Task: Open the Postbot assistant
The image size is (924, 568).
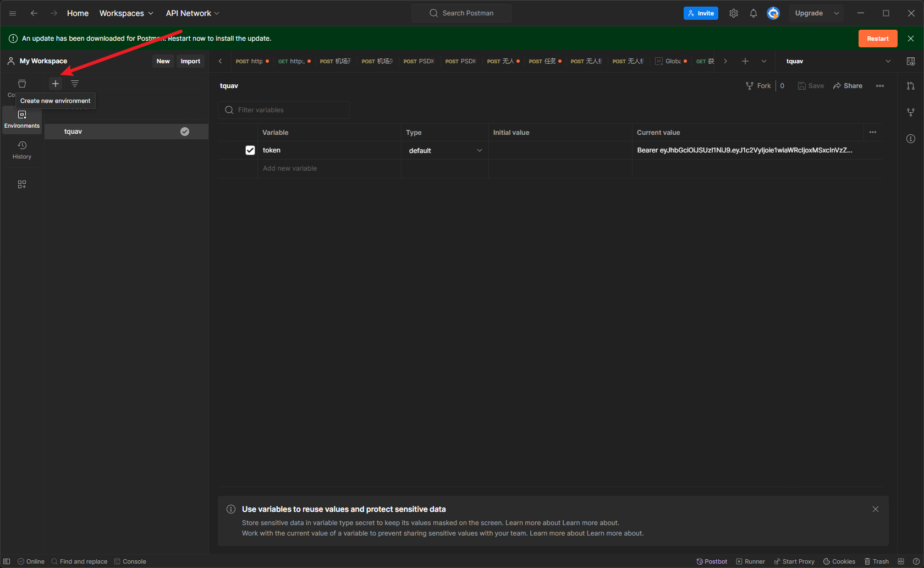Action: 712,561
